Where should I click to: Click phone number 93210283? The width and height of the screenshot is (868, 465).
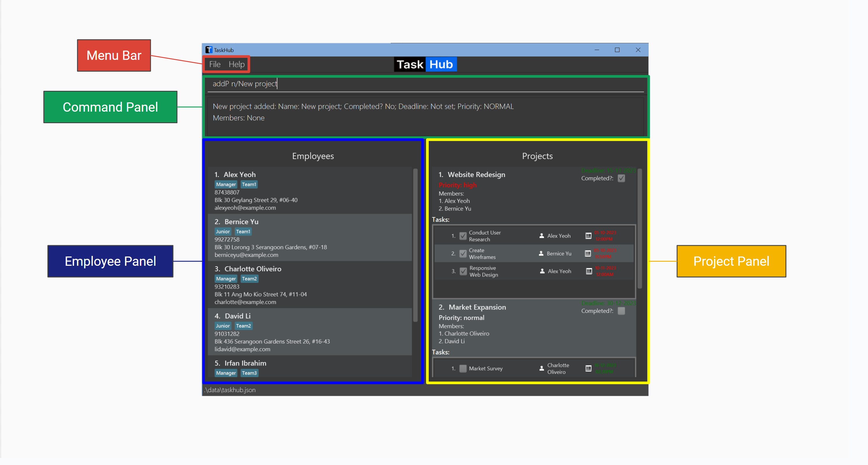(227, 287)
